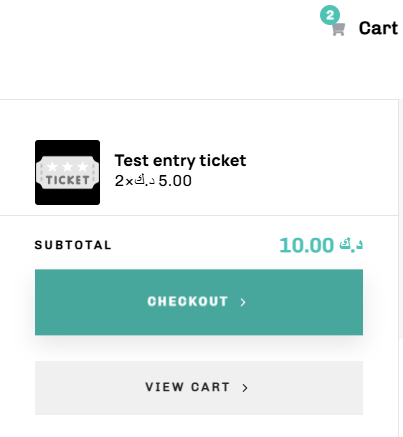This screenshot has height=437, width=403.
Task: Open the "Test entry ticket" product title
Action: click(180, 161)
